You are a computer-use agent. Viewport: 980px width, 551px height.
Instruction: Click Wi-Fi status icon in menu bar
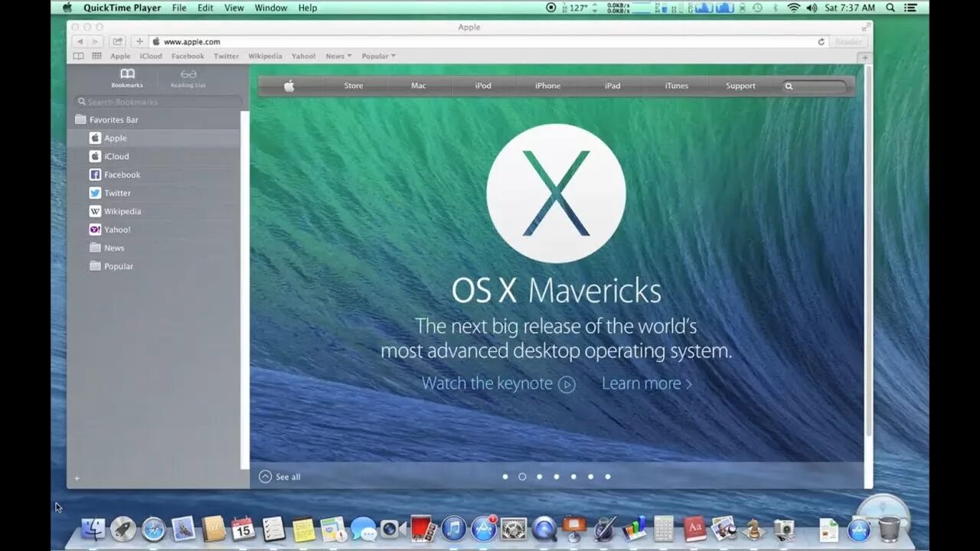793,8
